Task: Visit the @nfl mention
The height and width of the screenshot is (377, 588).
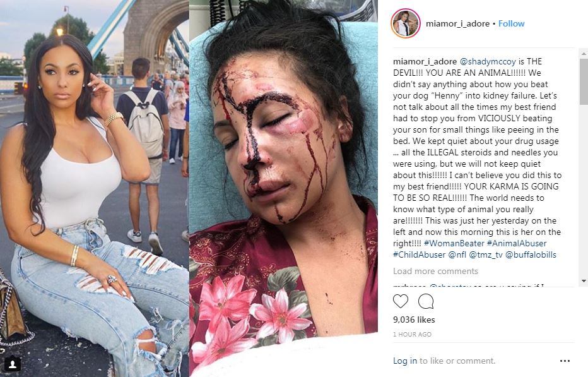Action: 457,254
